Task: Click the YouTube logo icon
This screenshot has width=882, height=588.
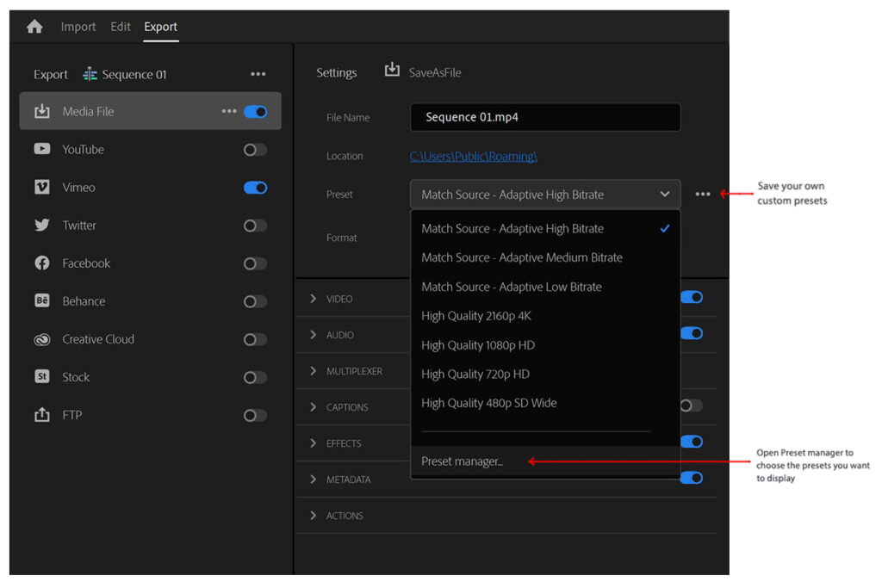Action: click(x=42, y=149)
